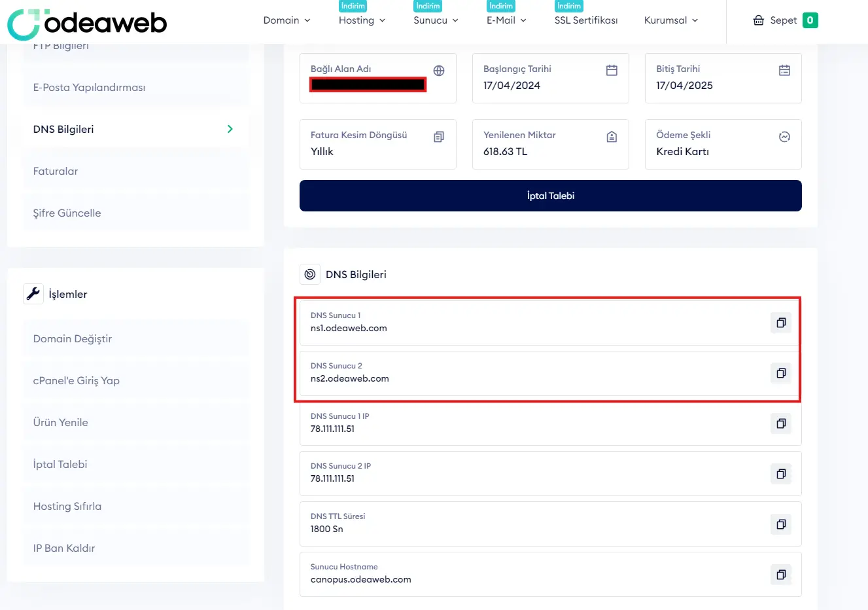Open the shopping cart basket icon
This screenshot has height=610, width=868.
pos(759,20)
